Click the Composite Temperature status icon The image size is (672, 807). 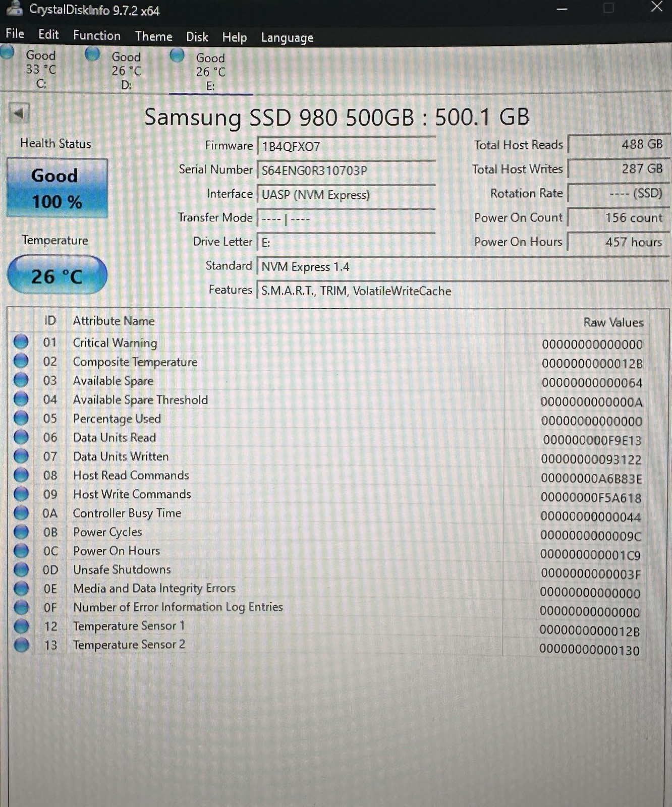[21, 361]
